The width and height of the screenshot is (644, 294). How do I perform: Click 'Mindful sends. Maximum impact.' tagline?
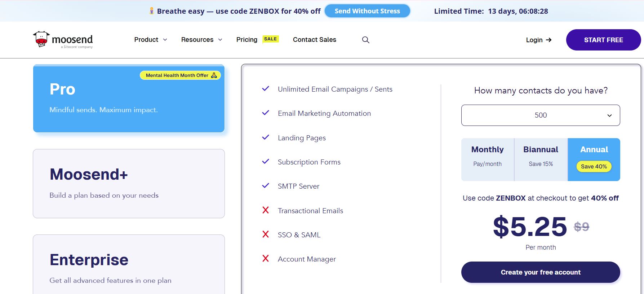[x=104, y=110]
